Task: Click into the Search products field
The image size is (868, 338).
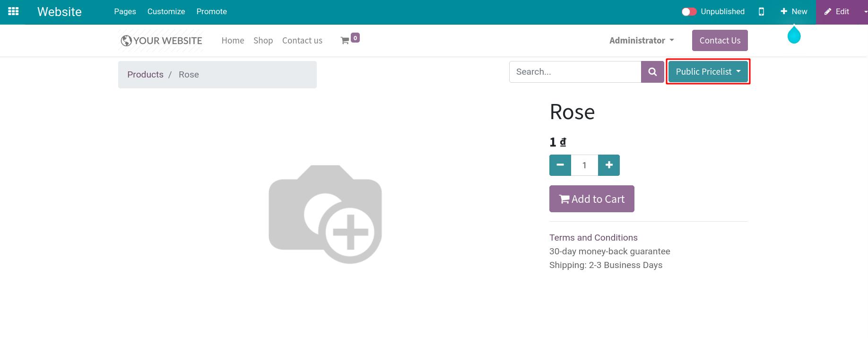Action: click(575, 72)
